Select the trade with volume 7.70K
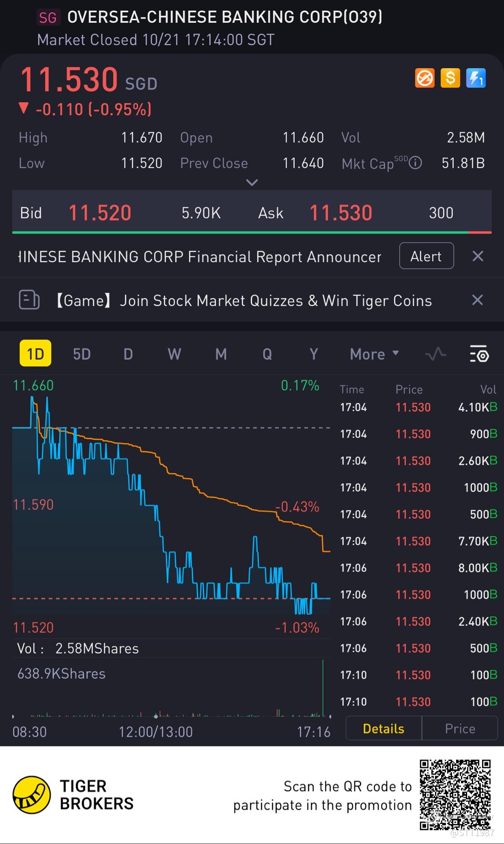This screenshot has height=844, width=504. (418, 541)
